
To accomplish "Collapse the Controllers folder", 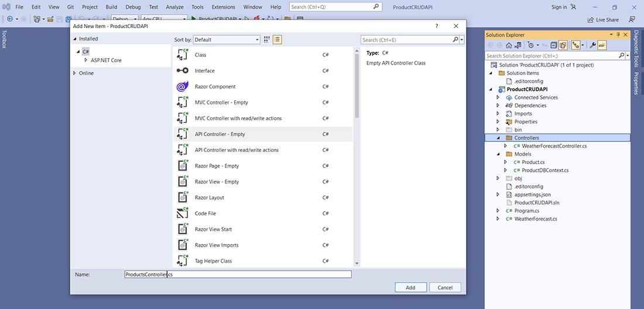I will 498,138.
